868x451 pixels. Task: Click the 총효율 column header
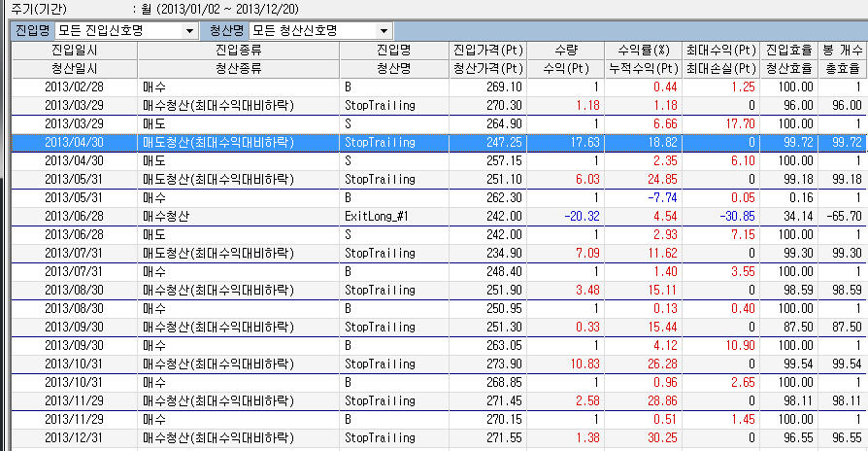tap(841, 69)
